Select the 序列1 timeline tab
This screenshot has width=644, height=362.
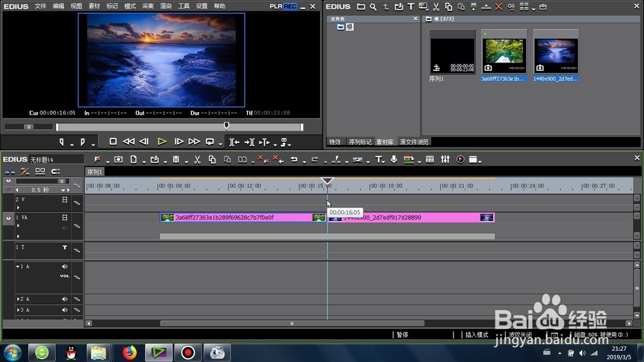click(x=95, y=172)
